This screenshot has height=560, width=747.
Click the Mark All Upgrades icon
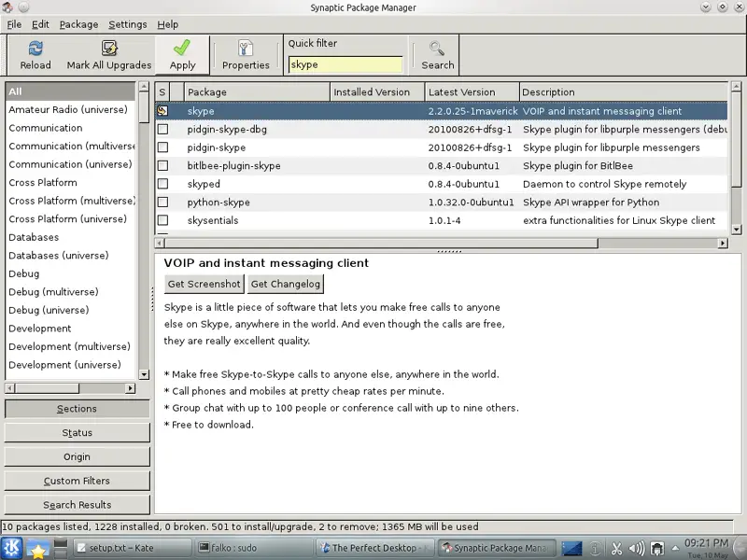pyautogui.click(x=109, y=49)
